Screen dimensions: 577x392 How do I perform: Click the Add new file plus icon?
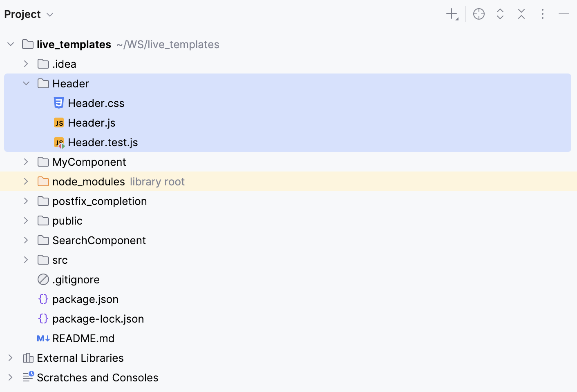(451, 13)
